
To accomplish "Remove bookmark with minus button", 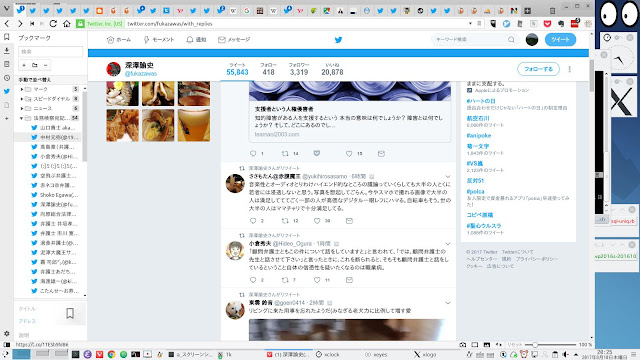I will point(45,65).
